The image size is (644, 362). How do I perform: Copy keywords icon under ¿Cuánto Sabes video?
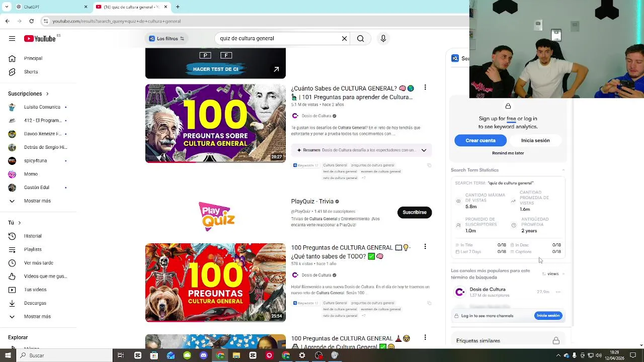tap(429, 165)
